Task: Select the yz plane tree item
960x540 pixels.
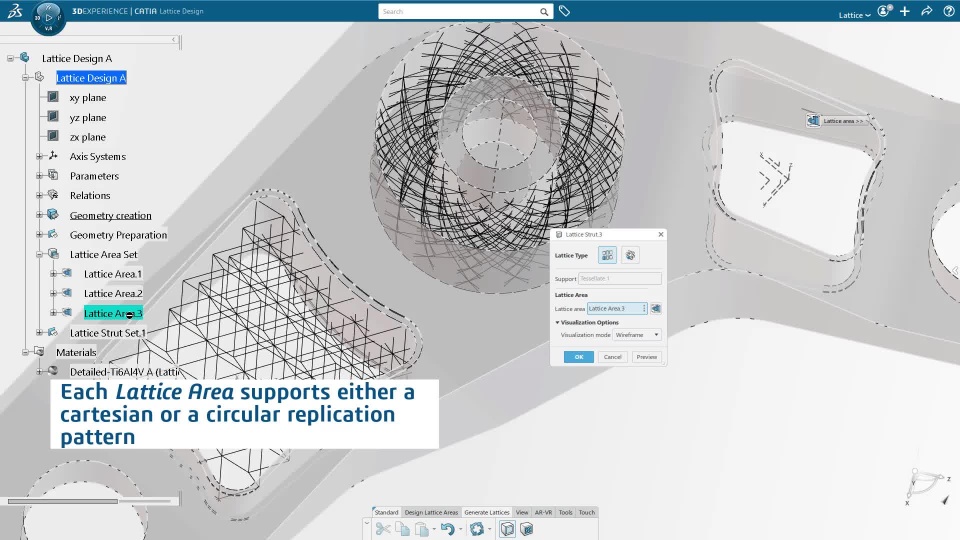Action: [x=88, y=117]
